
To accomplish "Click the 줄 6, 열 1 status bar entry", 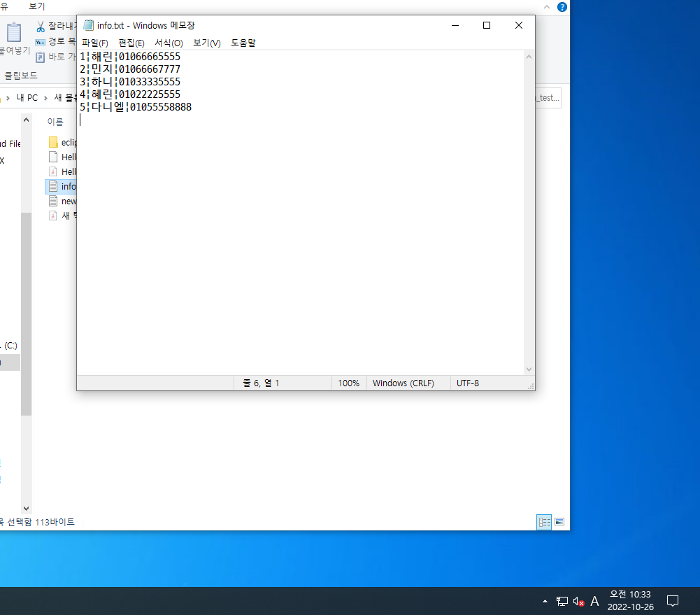I will pyautogui.click(x=261, y=383).
